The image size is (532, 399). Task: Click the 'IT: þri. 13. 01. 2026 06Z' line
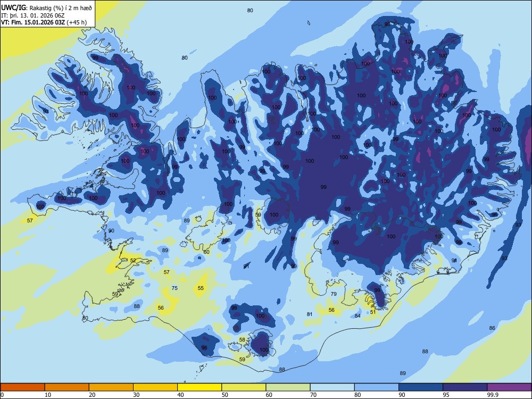pyautogui.click(x=33, y=15)
